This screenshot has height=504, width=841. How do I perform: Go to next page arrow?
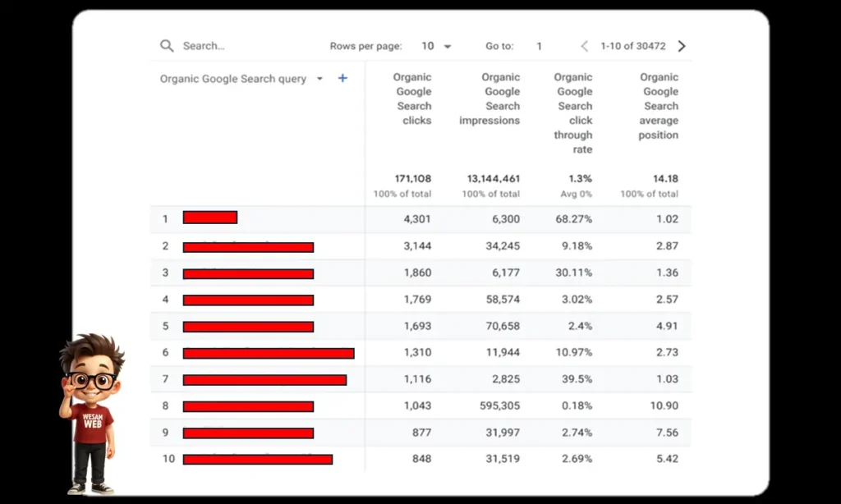tap(682, 46)
